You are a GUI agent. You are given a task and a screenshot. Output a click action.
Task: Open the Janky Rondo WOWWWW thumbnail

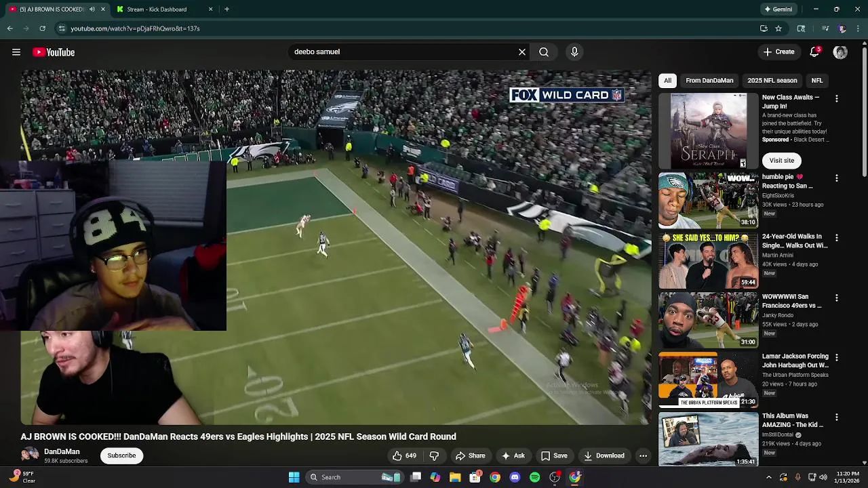[x=709, y=320]
